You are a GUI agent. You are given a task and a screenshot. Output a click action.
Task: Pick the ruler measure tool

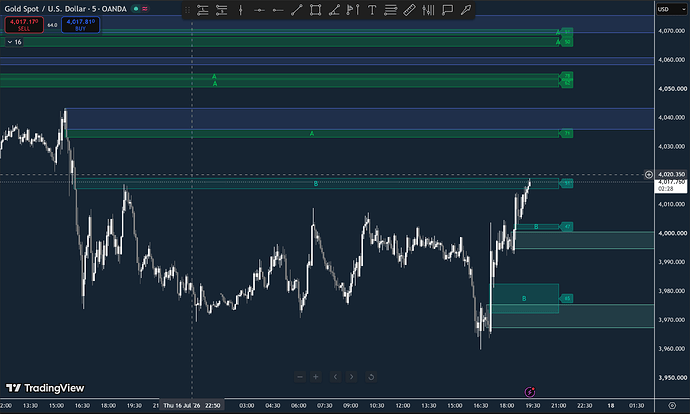click(x=409, y=10)
